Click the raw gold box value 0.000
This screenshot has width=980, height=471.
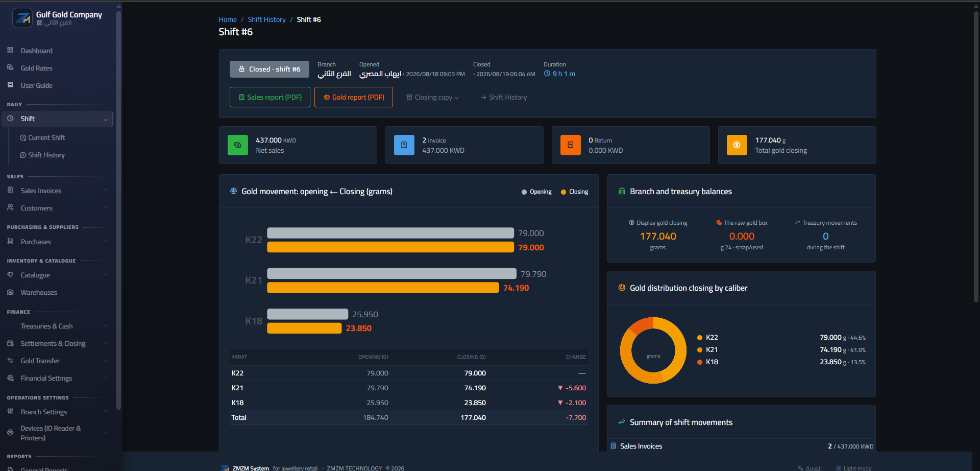tap(742, 236)
